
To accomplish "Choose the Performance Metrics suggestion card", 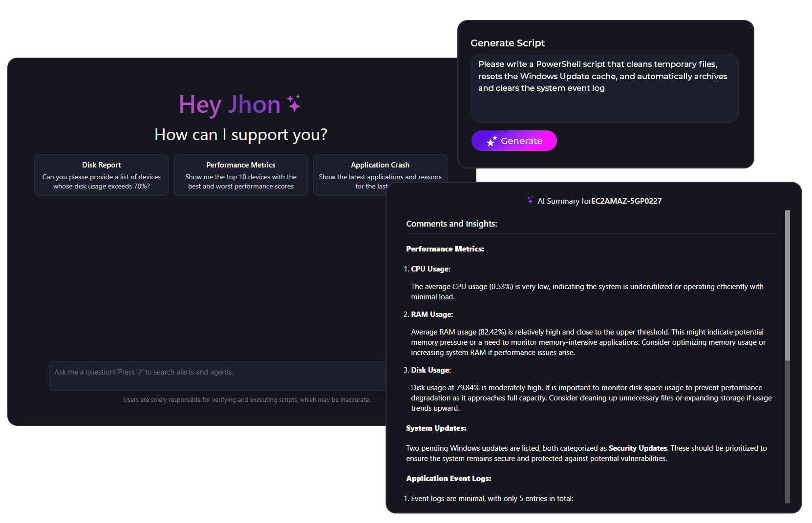I will (240, 175).
